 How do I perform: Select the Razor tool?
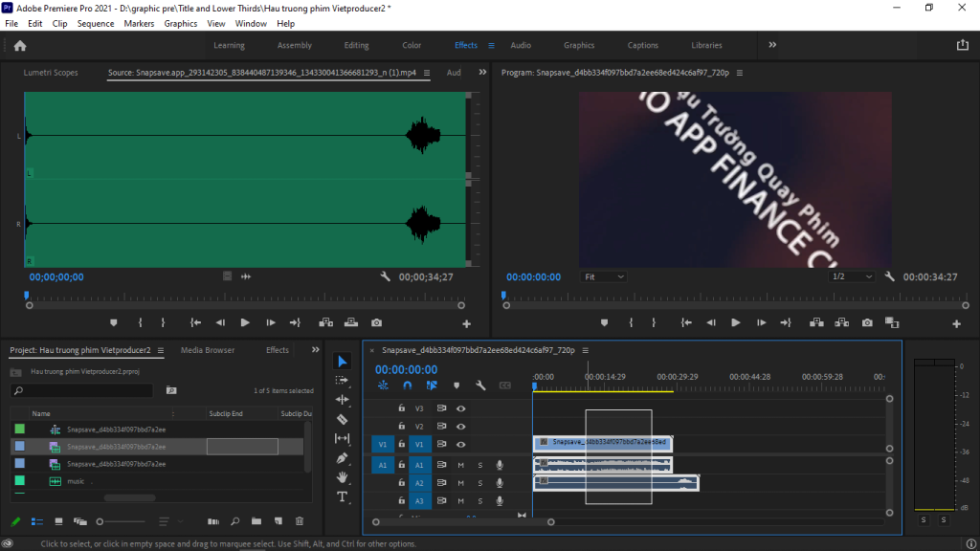343,419
